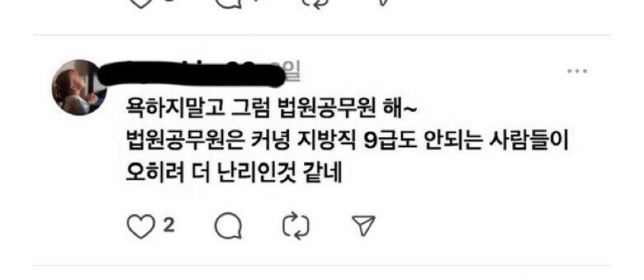Click the partial heart icon of the post above
Screen dimensions: 644x280
[x=140, y=3]
